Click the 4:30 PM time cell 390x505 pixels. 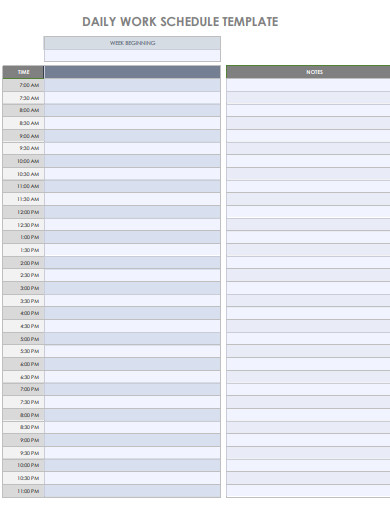click(x=23, y=326)
